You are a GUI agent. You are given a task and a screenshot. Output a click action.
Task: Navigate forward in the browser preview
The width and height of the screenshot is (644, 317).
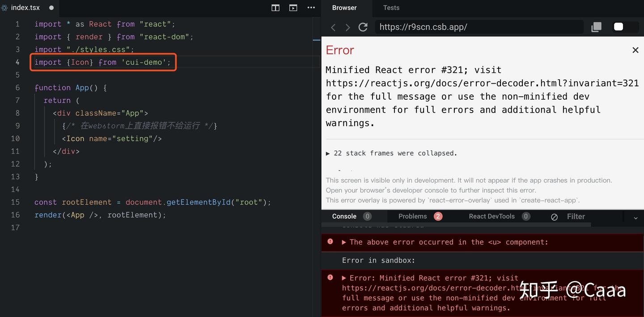tap(347, 27)
